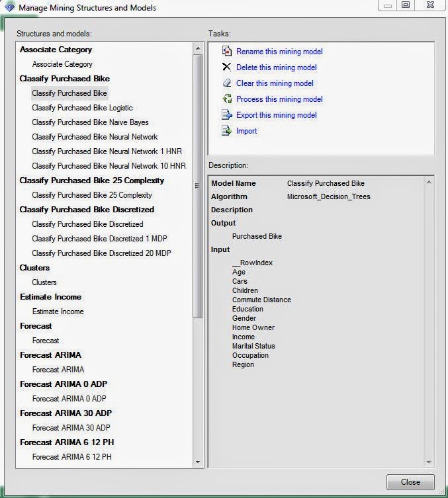This screenshot has height=498, width=448.
Task: Select bold Classify Purchased Bike Discretized structure
Action: [87, 210]
